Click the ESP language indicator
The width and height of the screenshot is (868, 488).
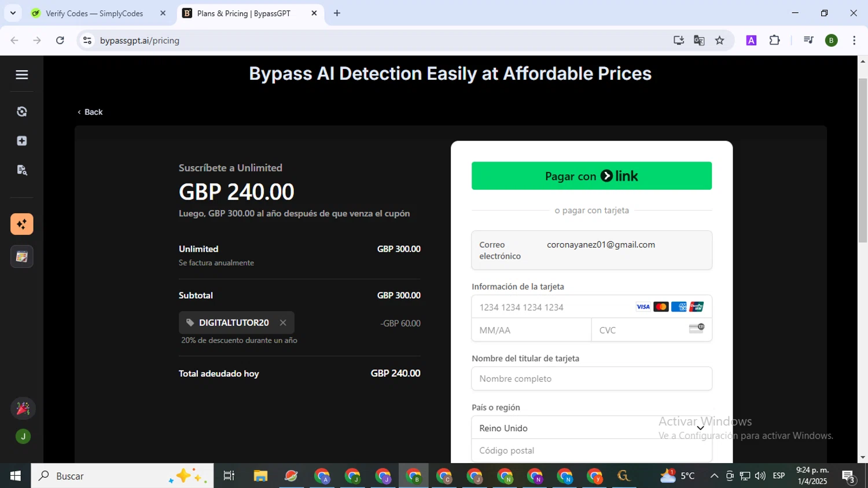coord(779,476)
